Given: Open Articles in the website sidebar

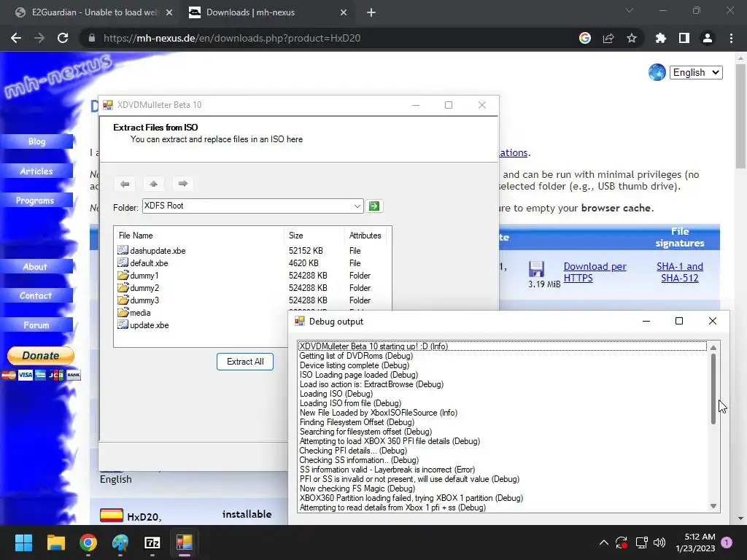Looking at the screenshot, I should click(36, 171).
